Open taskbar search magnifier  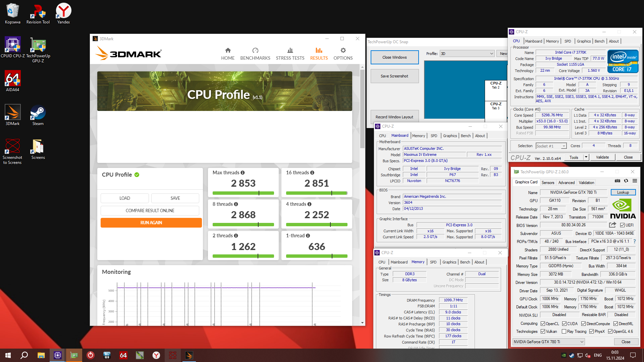(24, 355)
